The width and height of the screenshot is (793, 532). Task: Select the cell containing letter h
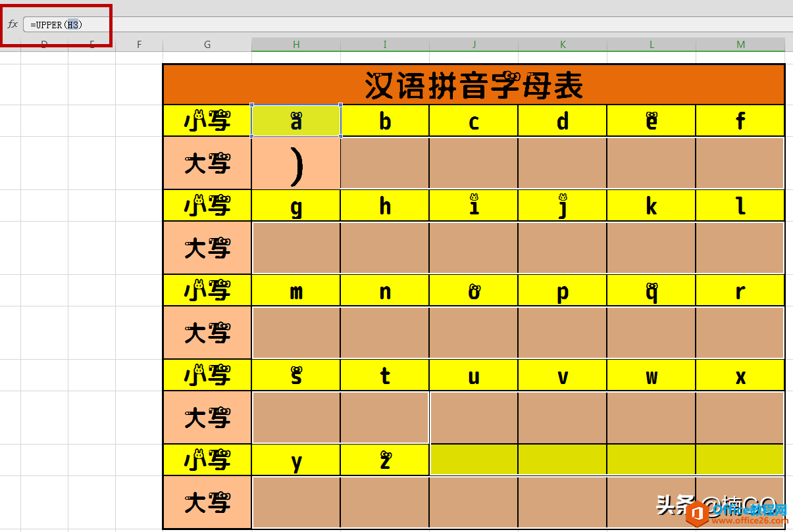click(385, 206)
